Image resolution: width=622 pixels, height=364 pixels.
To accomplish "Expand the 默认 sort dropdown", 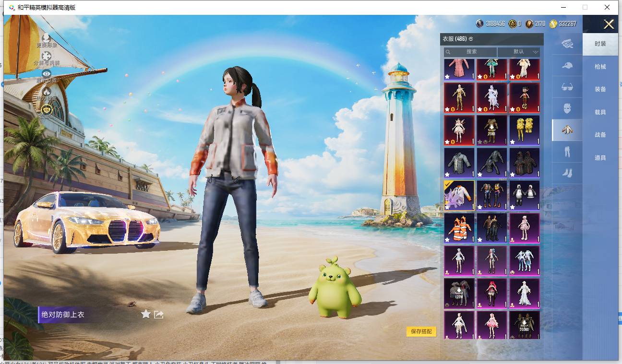I will point(519,51).
